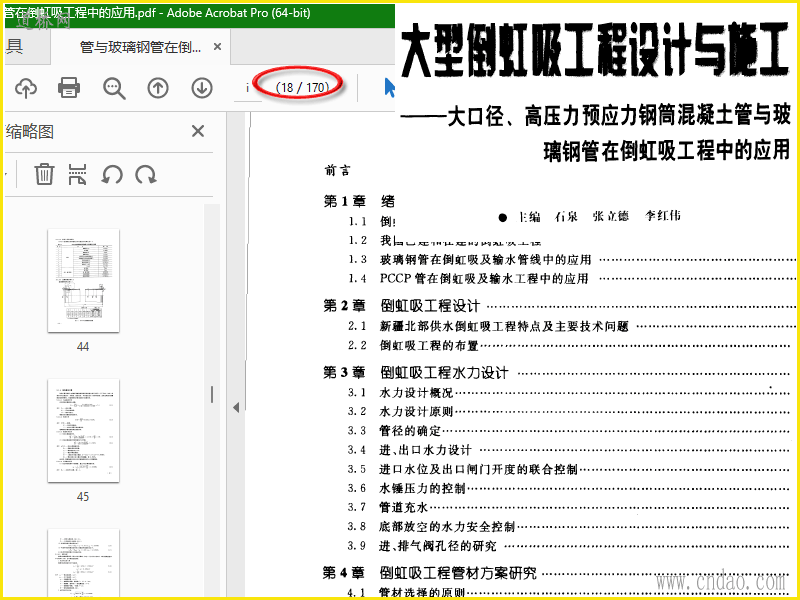Click heading 第 3 章 倒虹吸工程水力设计
Screen dimensions: 800x600
[416, 372]
